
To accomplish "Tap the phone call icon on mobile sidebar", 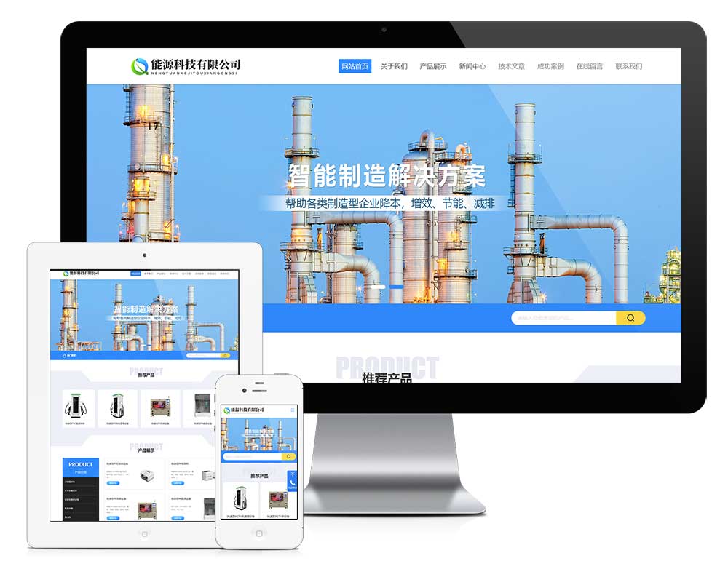I will pos(293,482).
